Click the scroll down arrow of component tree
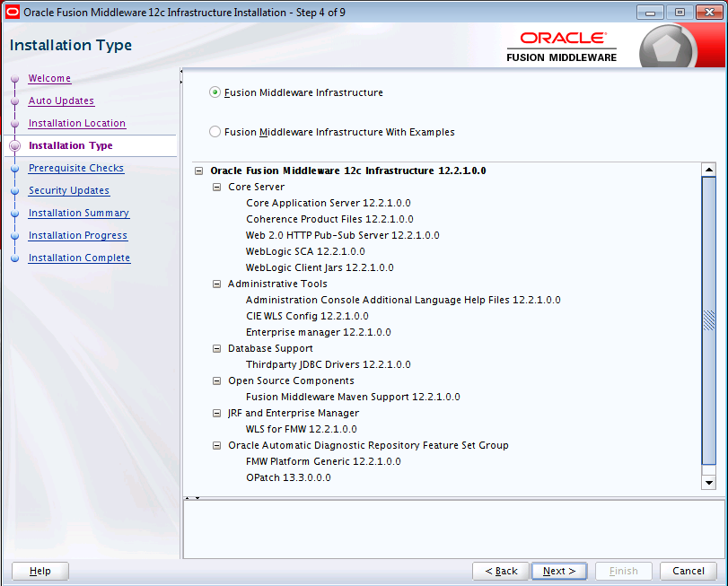Screen dimensions: 728x586 (708, 483)
